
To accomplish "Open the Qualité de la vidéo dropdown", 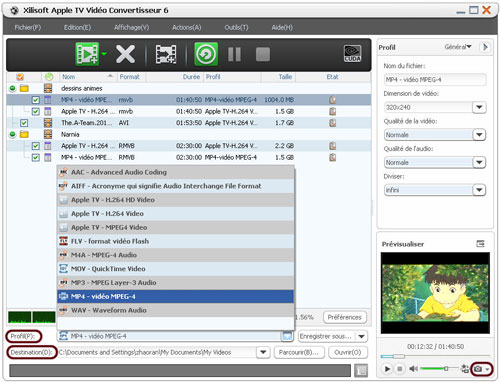I will click(479, 135).
